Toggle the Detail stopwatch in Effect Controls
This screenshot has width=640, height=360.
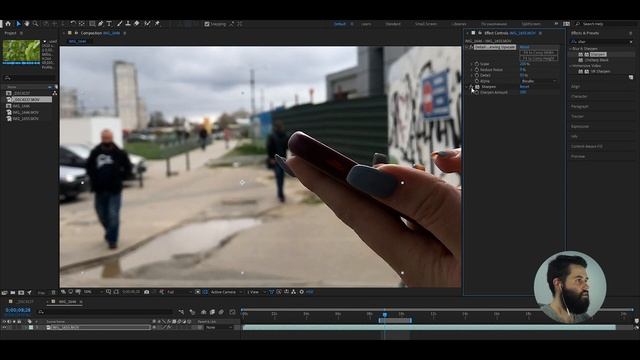pos(476,76)
